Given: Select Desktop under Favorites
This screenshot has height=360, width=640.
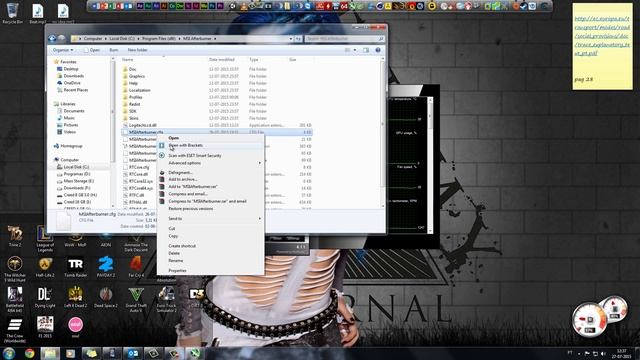Looking at the screenshot, I should pyautogui.click(x=71, y=69).
